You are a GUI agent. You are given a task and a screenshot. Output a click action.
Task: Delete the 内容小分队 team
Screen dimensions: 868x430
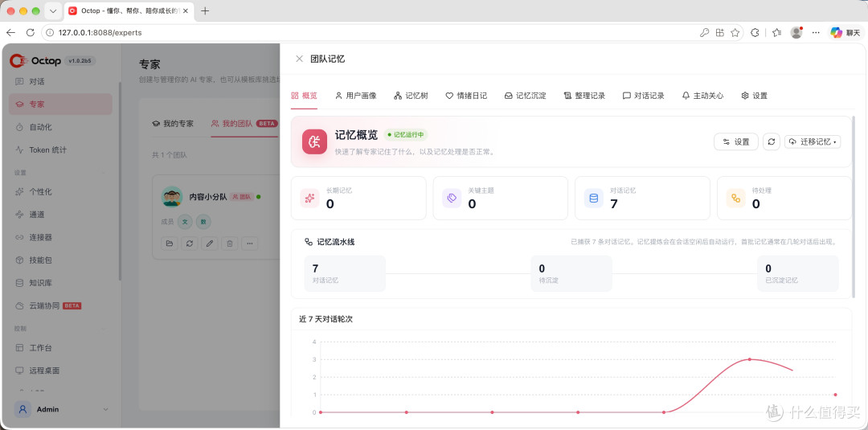click(x=230, y=243)
